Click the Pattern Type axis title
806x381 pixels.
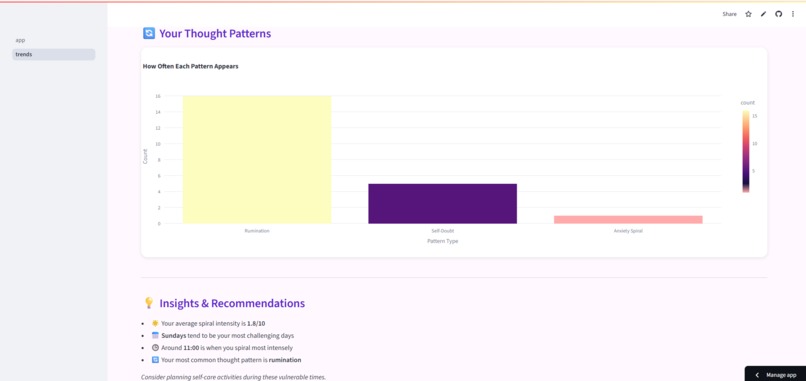[443, 241]
